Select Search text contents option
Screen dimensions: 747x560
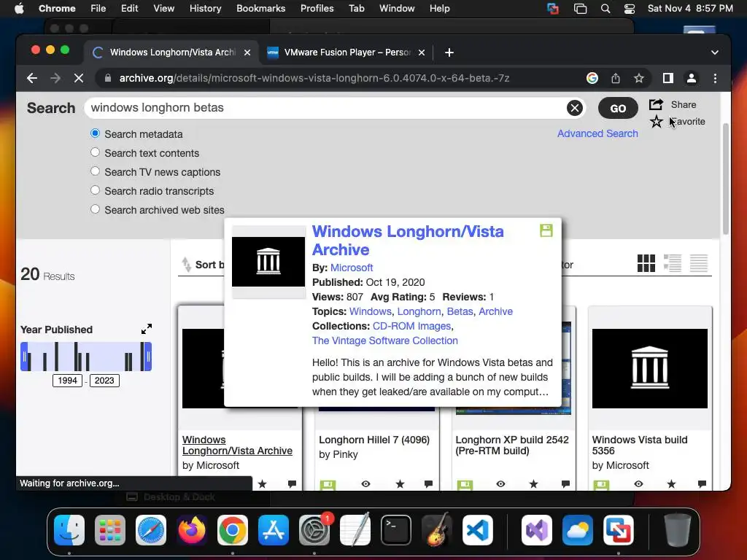pos(96,152)
